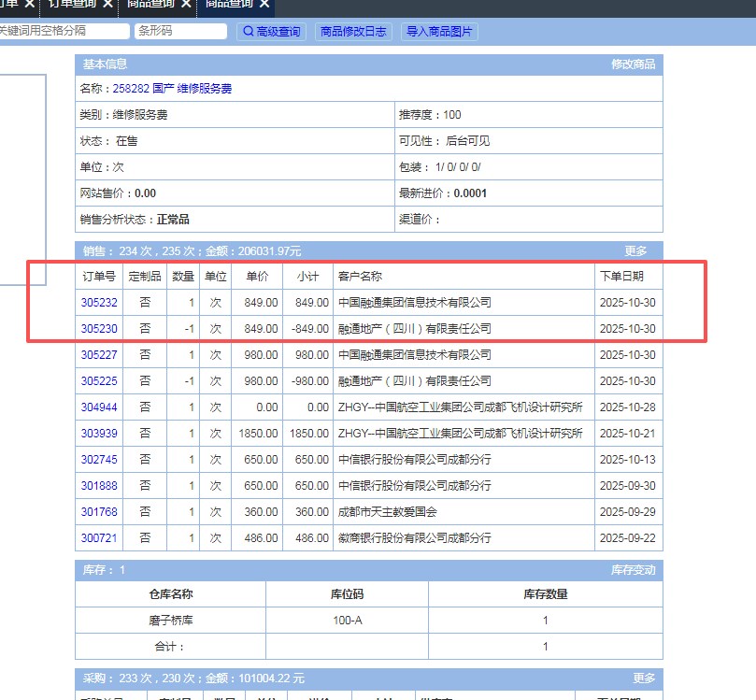This screenshot has height=700, width=756.
Task: Click into the 条形码 barcode field
Action: [180, 32]
